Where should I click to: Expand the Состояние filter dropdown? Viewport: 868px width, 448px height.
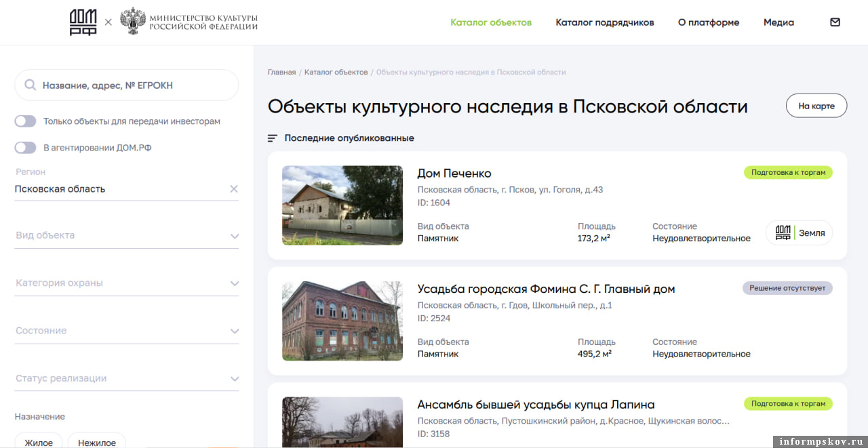tap(127, 331)
